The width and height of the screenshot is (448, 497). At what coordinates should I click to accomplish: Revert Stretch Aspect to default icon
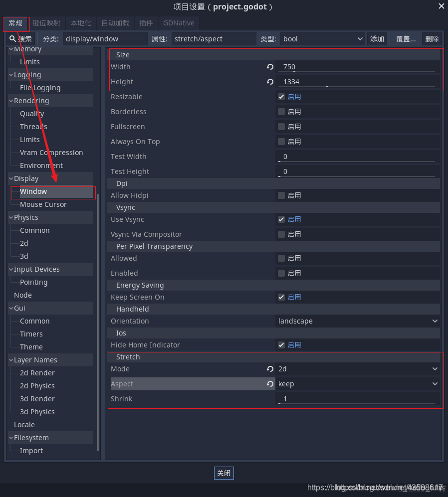coord(270,384)
